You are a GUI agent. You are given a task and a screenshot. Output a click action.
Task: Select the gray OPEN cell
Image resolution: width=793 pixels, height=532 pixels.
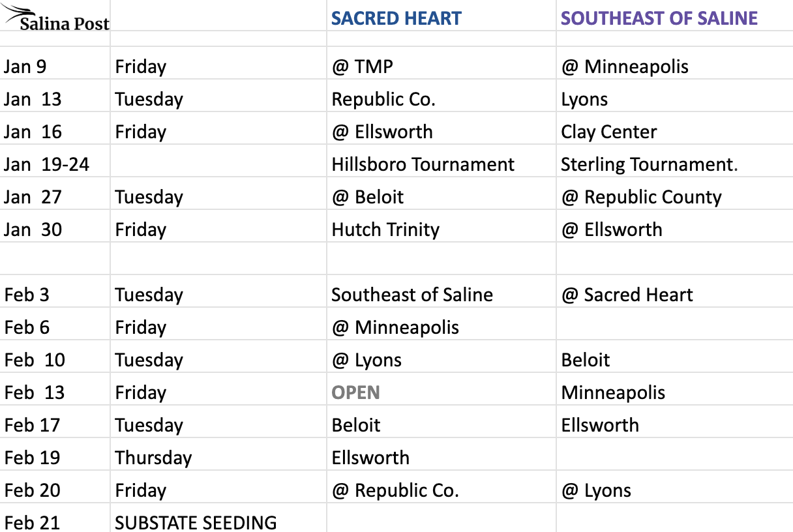coord(355,392)
